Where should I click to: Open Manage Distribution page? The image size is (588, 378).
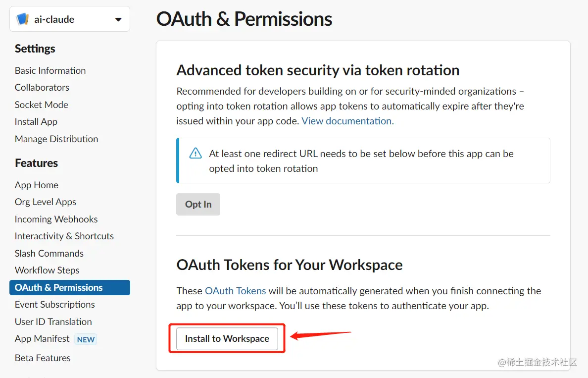point(56,139)
